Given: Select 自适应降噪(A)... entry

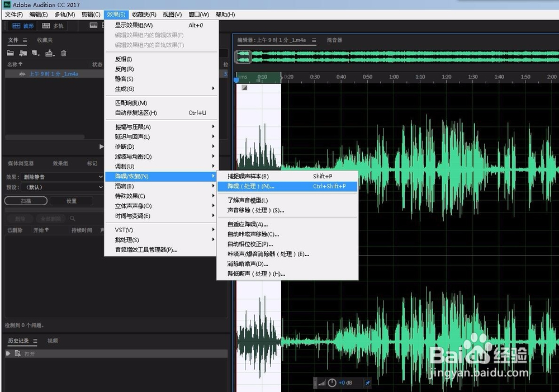Looking at the screenshot, I should click(287, 224).
